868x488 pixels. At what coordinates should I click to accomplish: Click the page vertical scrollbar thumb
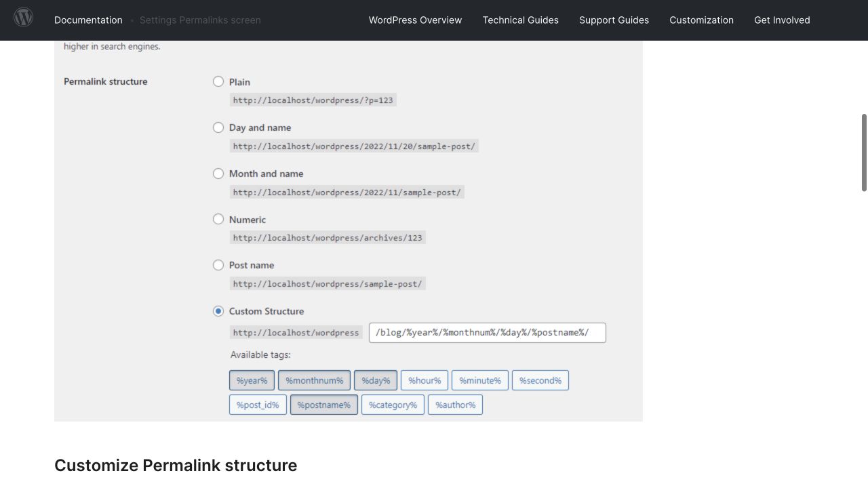coord(864,152)
